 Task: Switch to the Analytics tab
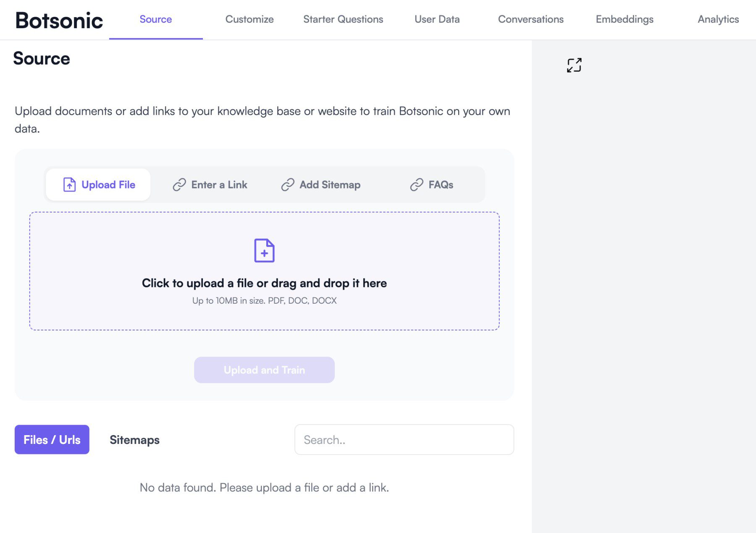pyautogui.click(x=718, y=19)
